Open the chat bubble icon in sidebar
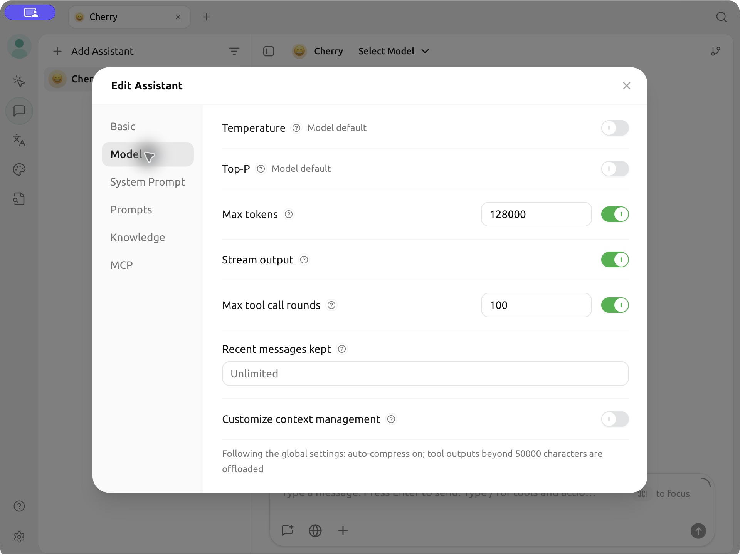 coord(19,111)
